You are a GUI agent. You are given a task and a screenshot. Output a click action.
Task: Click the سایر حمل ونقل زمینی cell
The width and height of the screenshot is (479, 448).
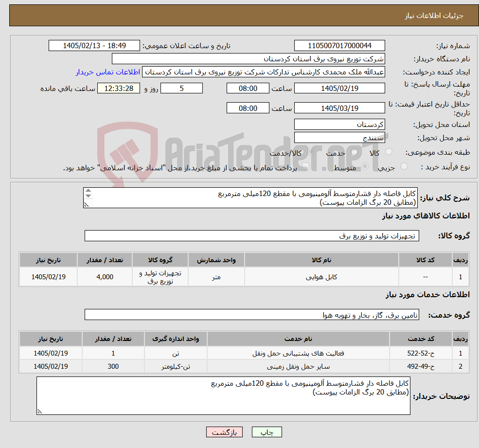298,366
